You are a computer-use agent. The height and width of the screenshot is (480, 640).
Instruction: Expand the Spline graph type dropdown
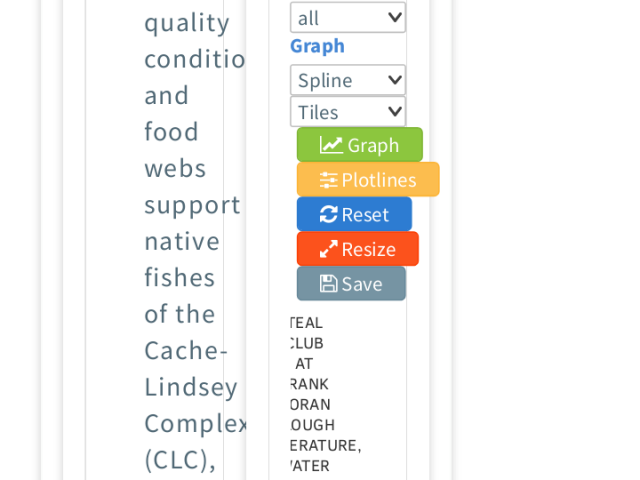click(348, 80)
